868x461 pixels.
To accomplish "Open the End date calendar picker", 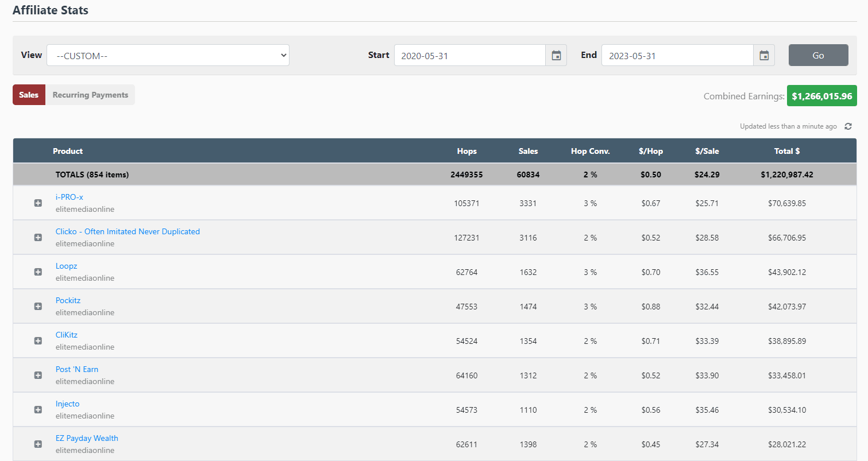I will click(x=763, y=56).
